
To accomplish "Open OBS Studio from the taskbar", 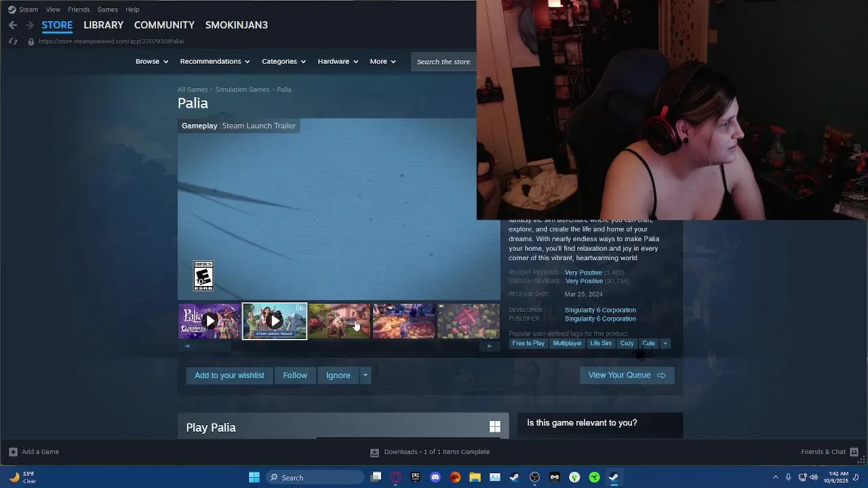I will pyautogui.click(x=534, y=477).
